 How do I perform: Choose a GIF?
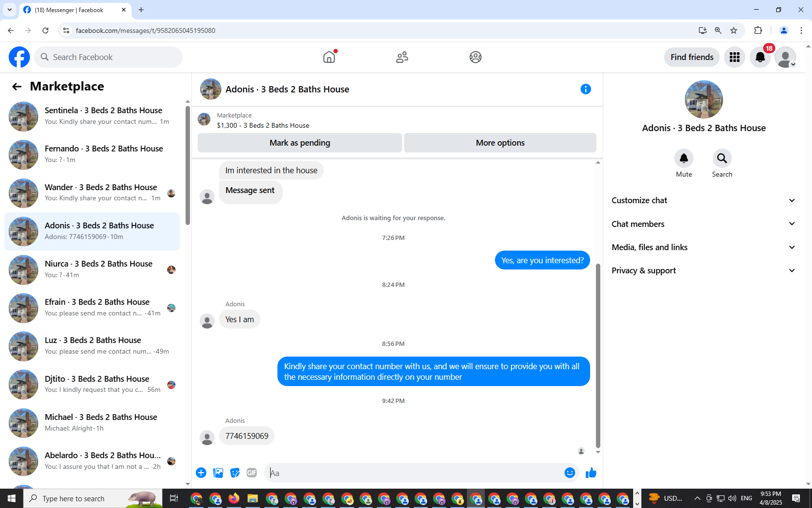click(252, 473)
